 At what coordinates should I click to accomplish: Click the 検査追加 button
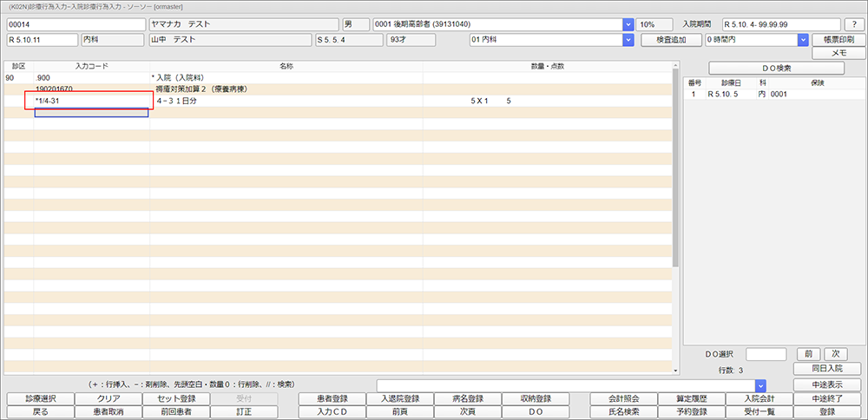670,40
